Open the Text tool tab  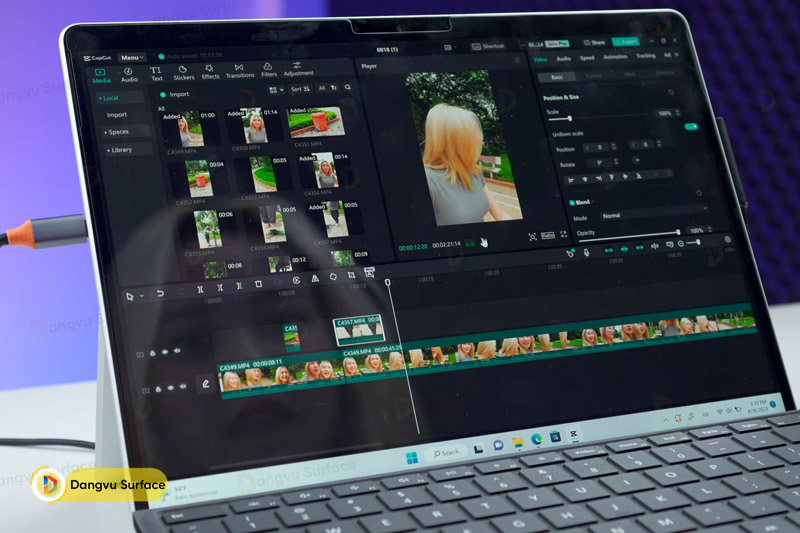[x=156, y=73]
